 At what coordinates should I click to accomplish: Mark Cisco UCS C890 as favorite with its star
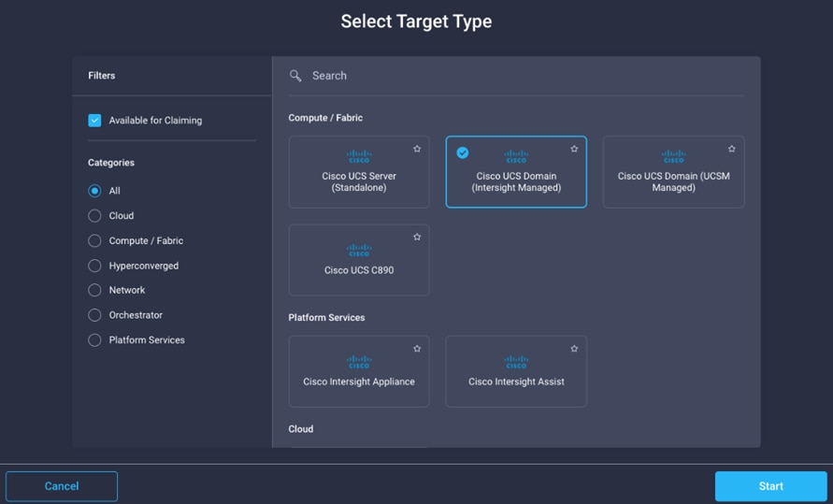coord(417,237)
